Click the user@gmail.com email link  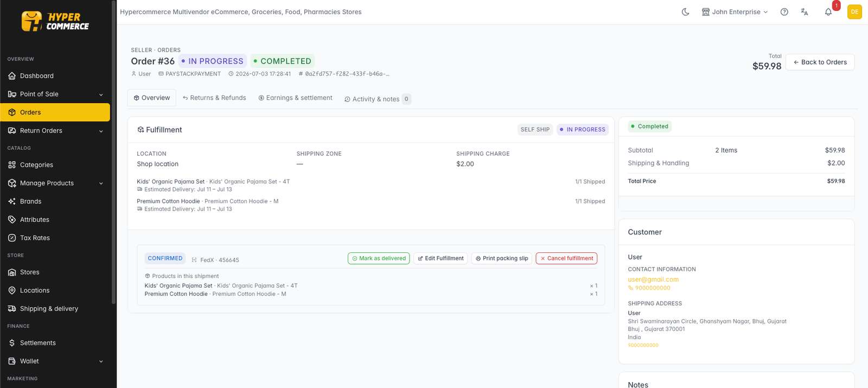(653, 279)
